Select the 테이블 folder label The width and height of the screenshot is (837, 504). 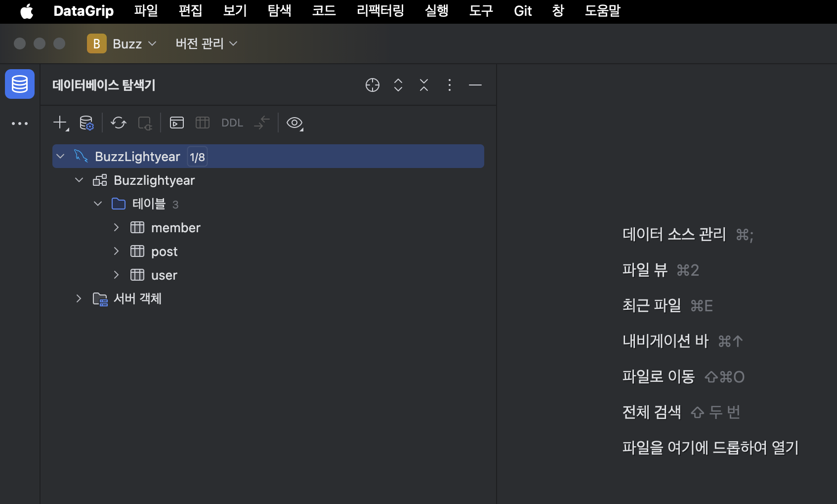pos(149,204)
